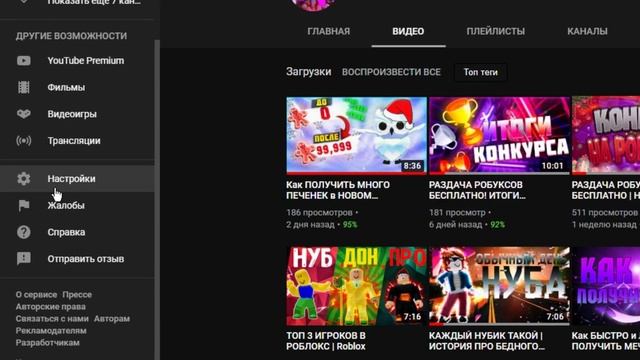This screenshot has height=360, width=640.
Task: Click the 'Связаться с нами' footer link
Action: pos(52,318)
